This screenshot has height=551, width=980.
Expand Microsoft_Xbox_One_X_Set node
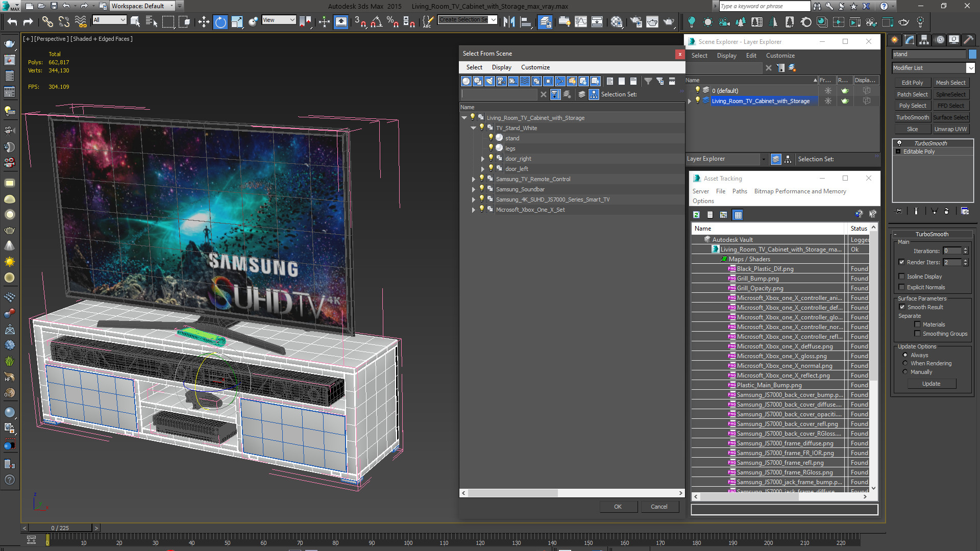point(473,210)
